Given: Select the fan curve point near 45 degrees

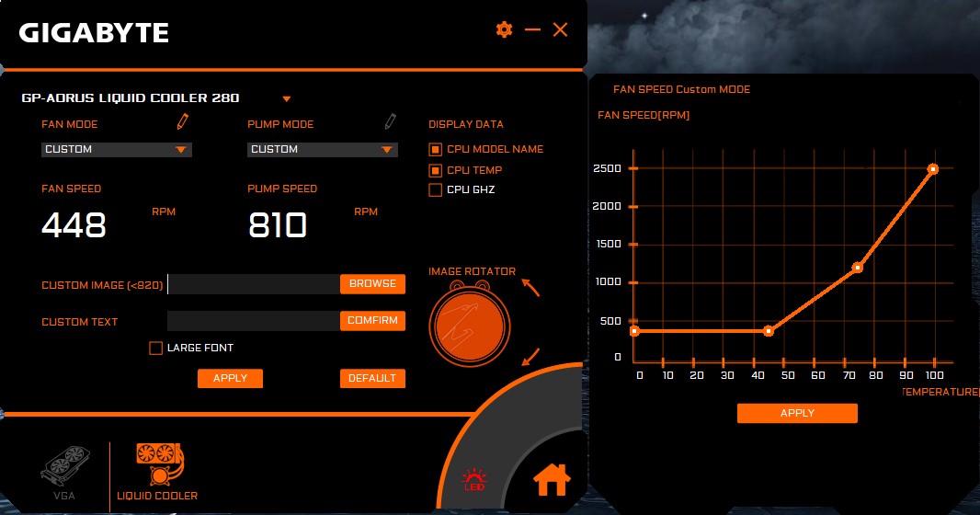Looking at the screenshot, I should click(769, 331).
